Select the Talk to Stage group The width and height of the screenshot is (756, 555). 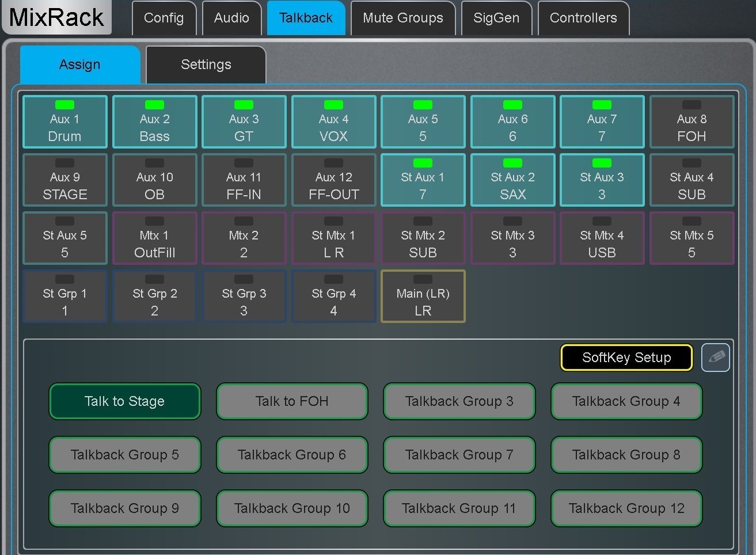tap(125, 401)
